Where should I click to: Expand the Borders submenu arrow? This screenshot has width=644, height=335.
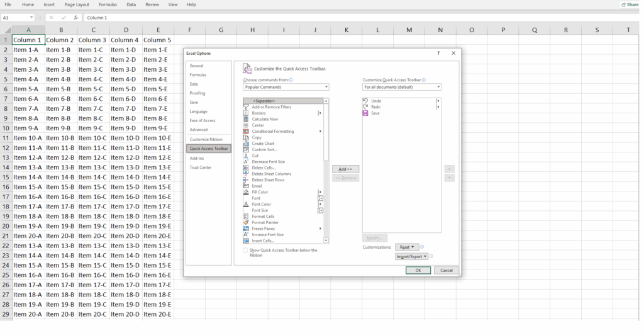click(x=320, y=113)
